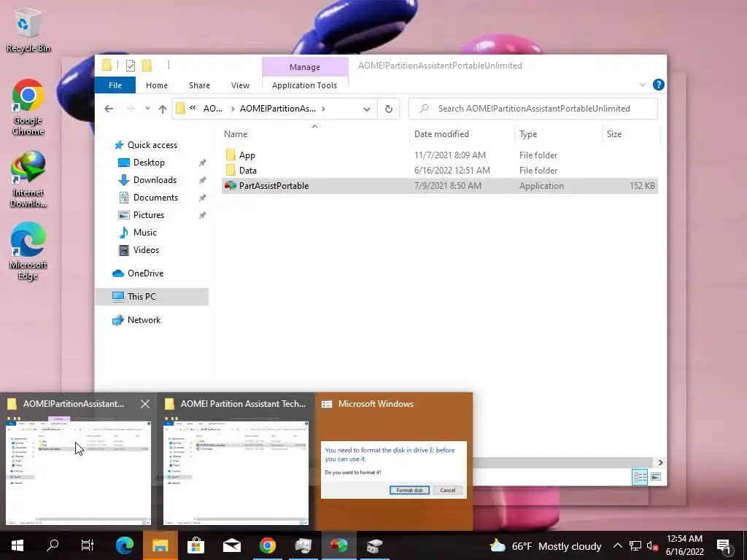Click AOMEI Partition Assistant taskbar icon

[338, 545]
